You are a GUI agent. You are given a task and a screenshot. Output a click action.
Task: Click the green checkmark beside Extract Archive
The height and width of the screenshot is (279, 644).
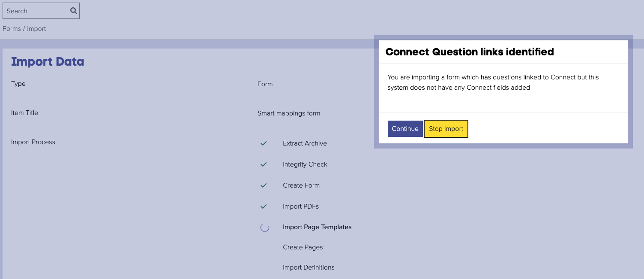[264, 143]
